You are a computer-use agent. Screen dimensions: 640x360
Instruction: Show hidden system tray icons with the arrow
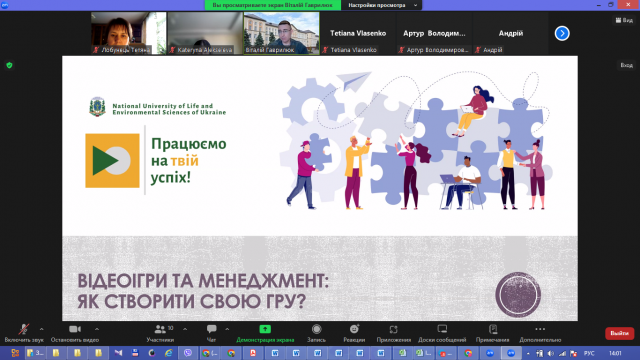528,353
